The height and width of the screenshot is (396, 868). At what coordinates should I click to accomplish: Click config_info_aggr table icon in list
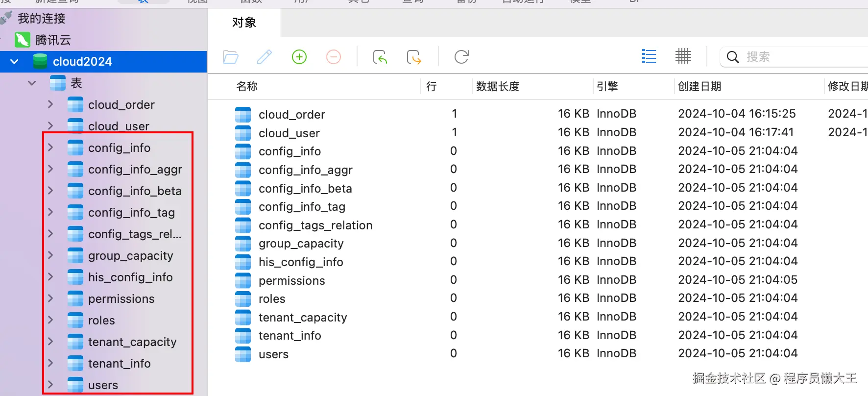pos(243,170)
